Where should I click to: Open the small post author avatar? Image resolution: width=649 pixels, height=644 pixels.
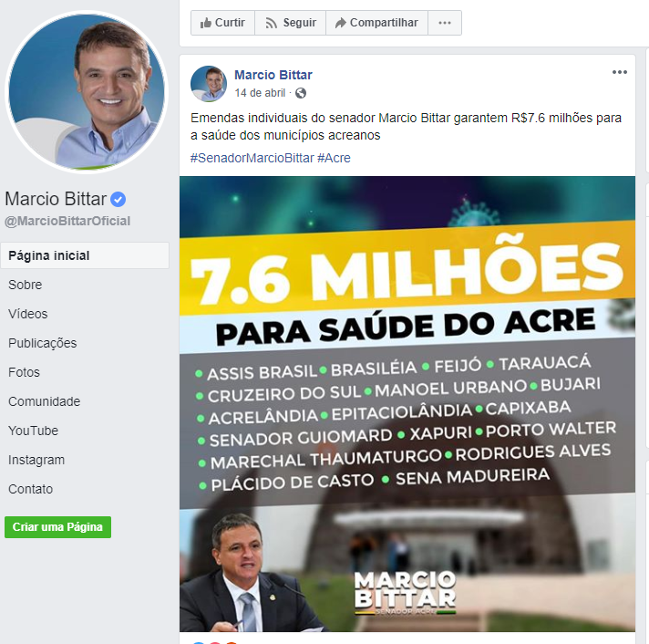209,84
